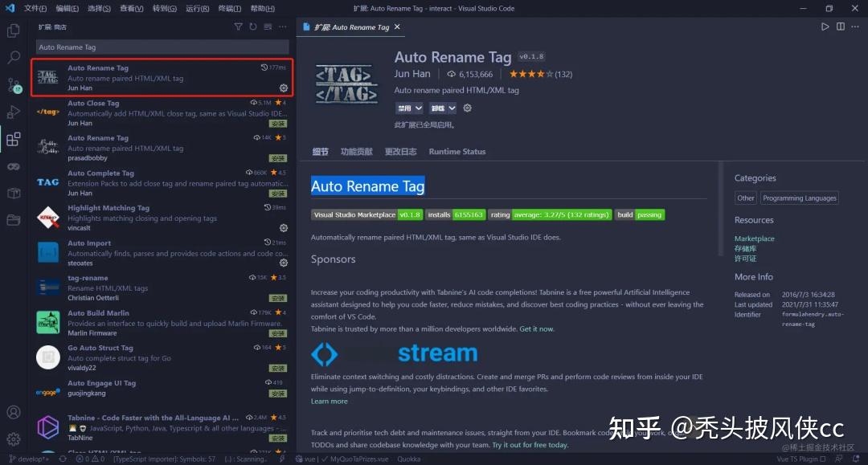Open 文件 menu

point(35,8)
